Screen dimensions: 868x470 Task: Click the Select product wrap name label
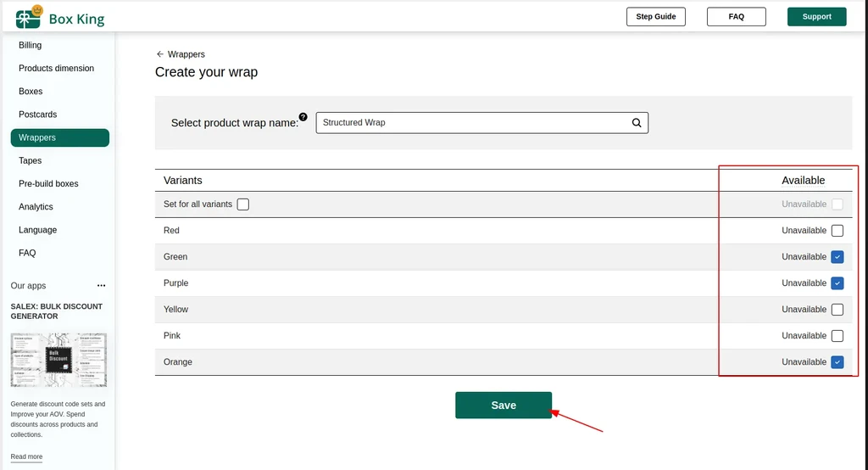pyautogui.click(x=235, y=123)
